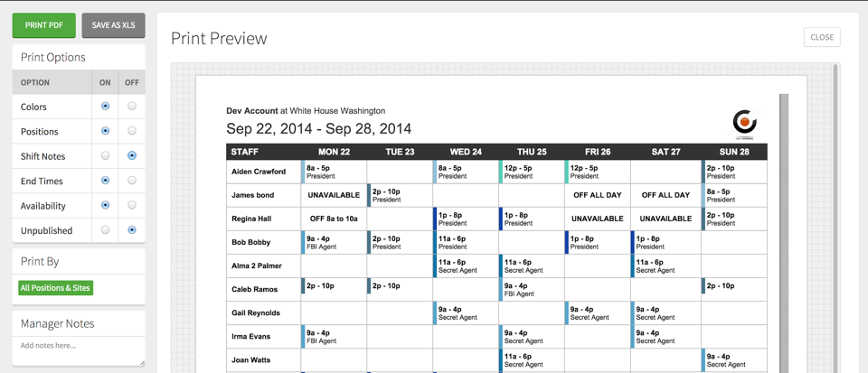Select the Alma 2 Palmer staff name

(256, 266)
